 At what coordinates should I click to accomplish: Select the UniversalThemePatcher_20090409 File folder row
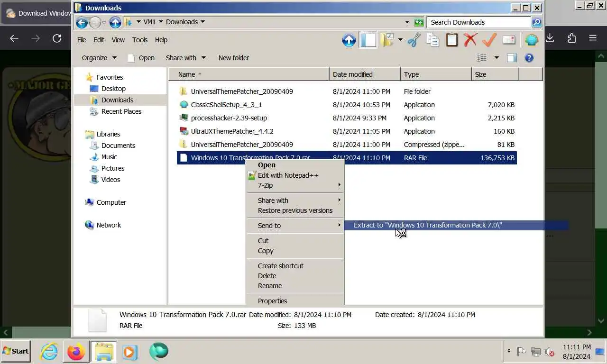[347, 91]
